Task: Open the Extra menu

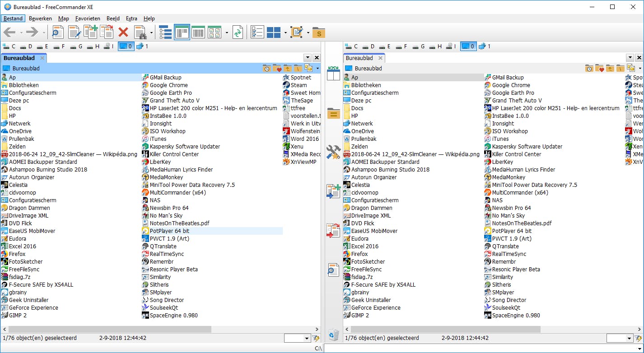Action: (131, 19)
